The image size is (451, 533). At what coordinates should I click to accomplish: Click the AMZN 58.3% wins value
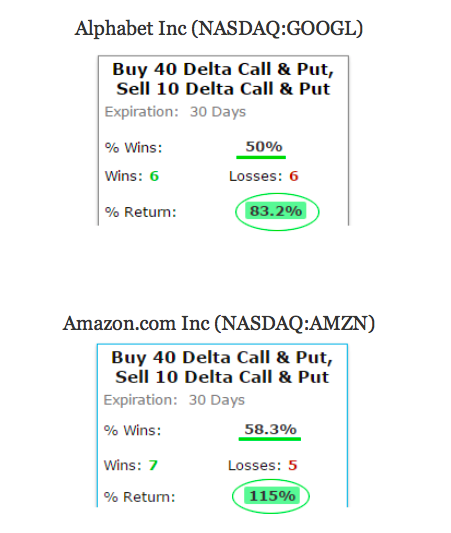click(x=271, y=429)
